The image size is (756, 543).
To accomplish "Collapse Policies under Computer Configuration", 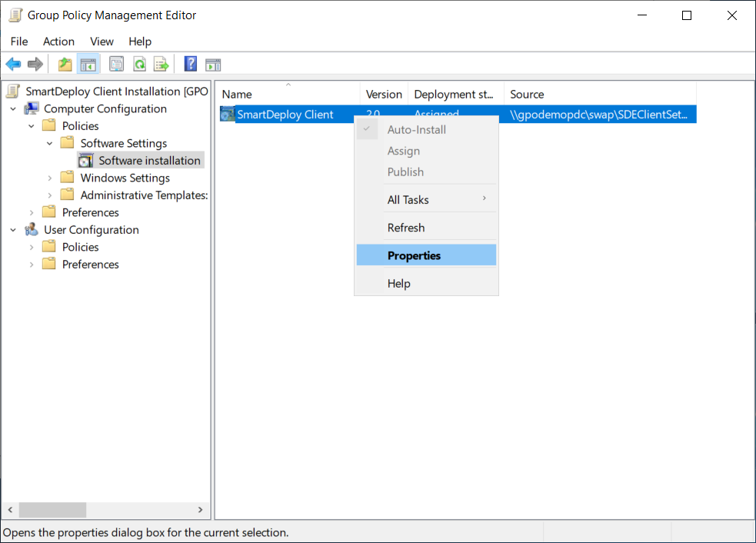I will coord(32,126).
